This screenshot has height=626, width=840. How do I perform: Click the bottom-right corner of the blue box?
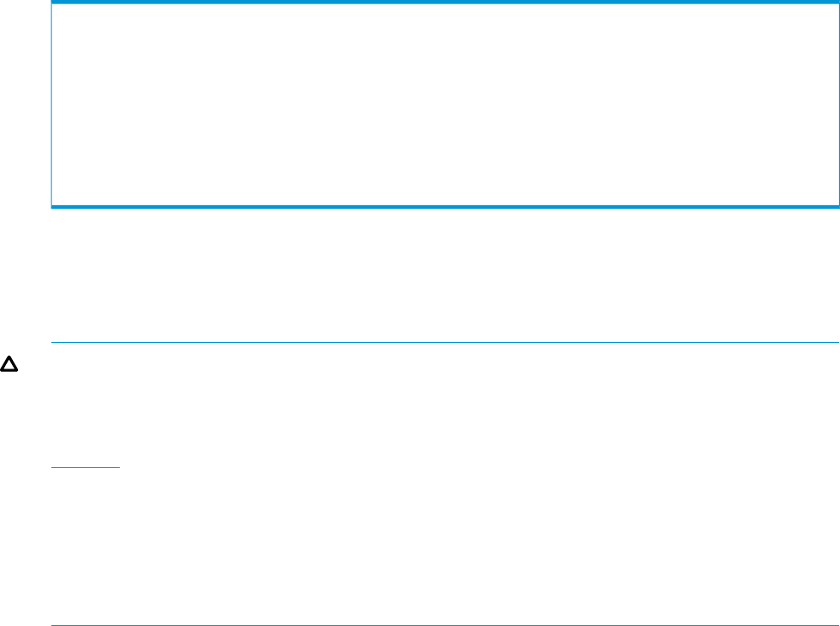[x=838, y=207]
